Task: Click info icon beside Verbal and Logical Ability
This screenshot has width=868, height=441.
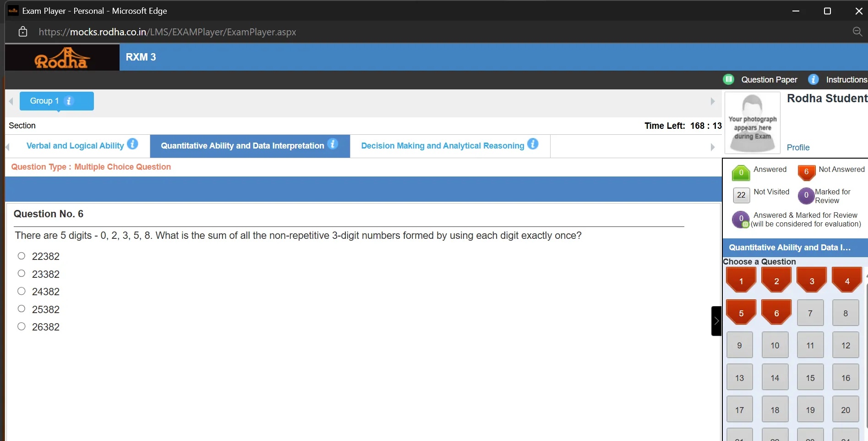Action: pyautogui.click(x=132, y=144)
